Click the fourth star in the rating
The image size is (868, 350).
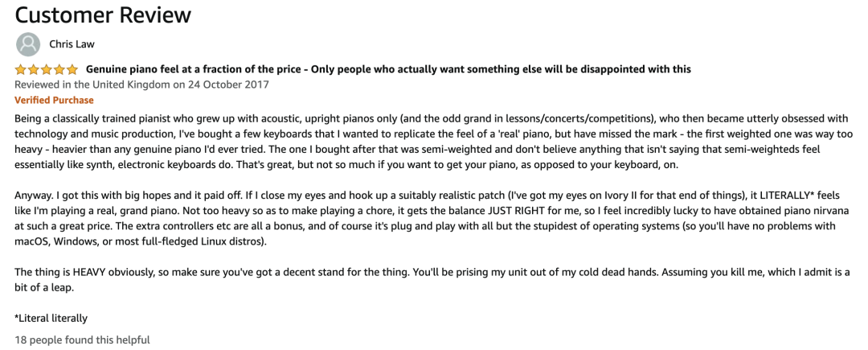[59, 70]
